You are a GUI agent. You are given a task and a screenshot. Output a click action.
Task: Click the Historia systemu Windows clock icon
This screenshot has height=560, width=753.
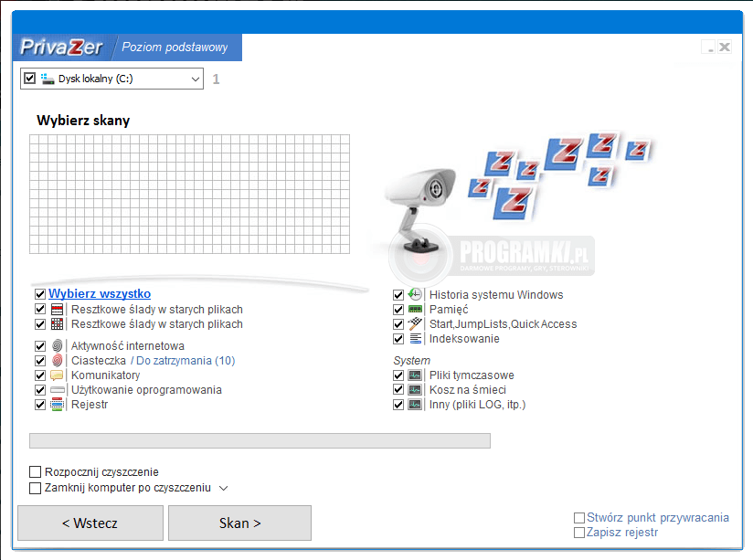[415, 294]
